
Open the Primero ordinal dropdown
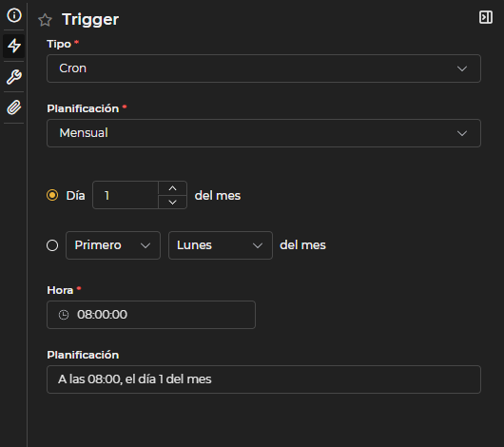pyautogui.click(x=113, y=245)
